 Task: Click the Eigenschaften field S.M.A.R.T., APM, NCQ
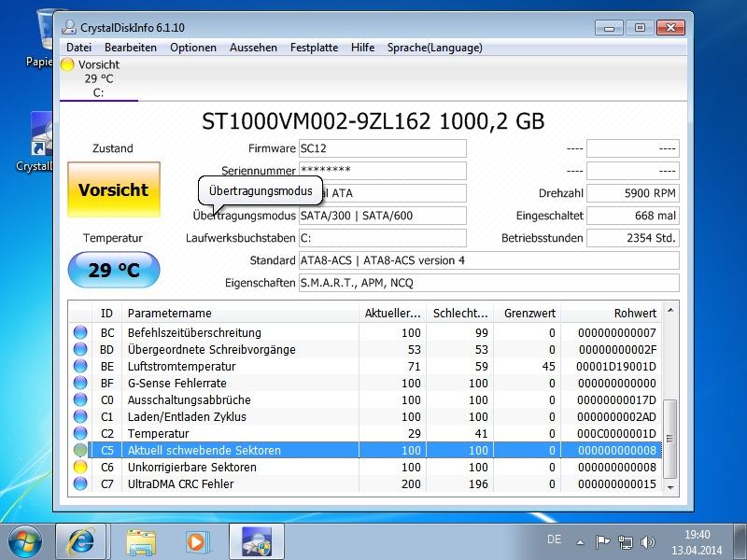point(488,283)
